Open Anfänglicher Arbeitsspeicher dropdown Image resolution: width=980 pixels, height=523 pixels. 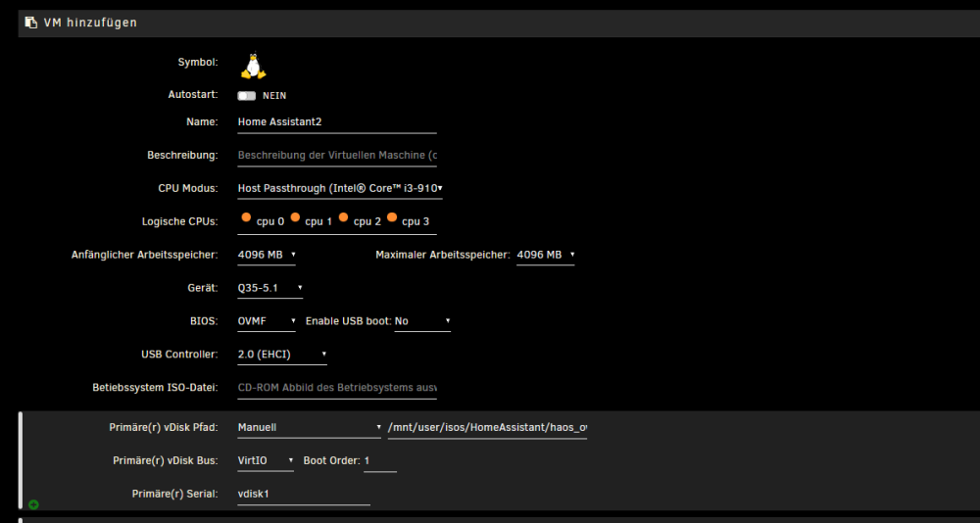tap(267, 255)
